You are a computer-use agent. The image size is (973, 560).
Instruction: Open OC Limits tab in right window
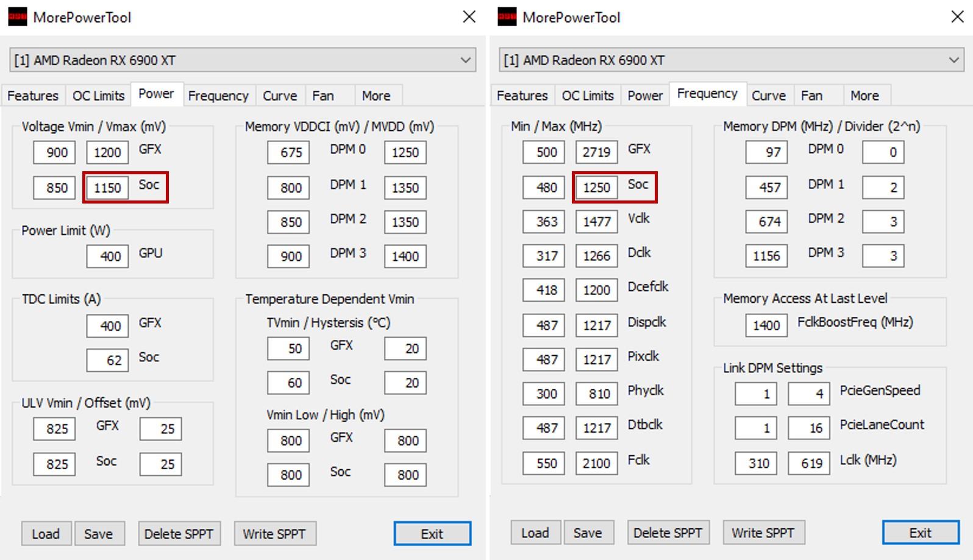[588, 96]
